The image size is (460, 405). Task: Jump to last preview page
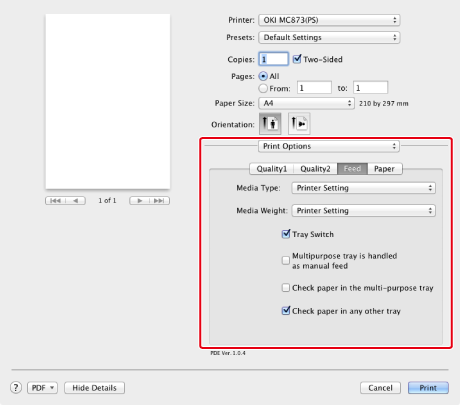pos(160,201)
